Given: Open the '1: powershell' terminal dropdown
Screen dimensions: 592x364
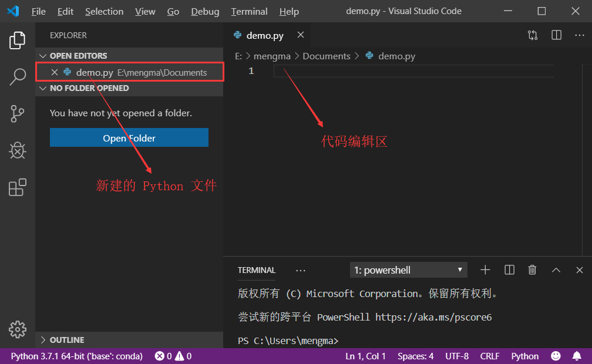Looking at the screenshot, I should pyautogui.click(x=408, y=269).
